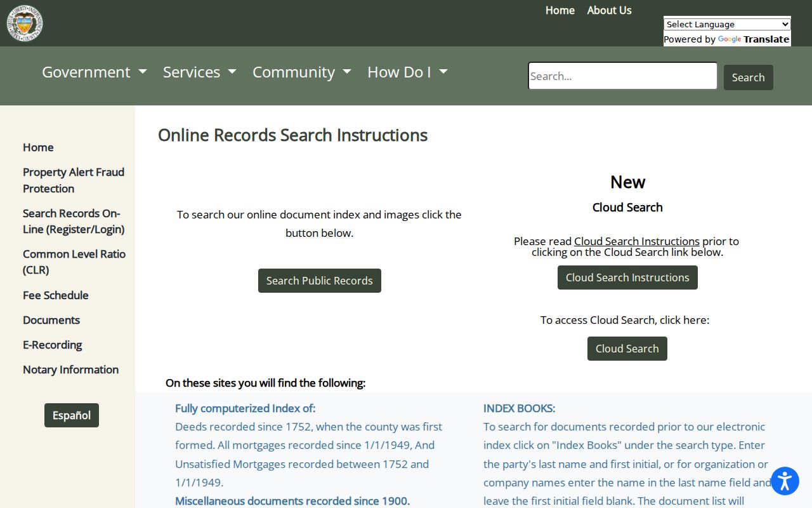Open the E-Recording sidebar link
The width and height of the screenshot is (812, 508).
pos(53,345)
